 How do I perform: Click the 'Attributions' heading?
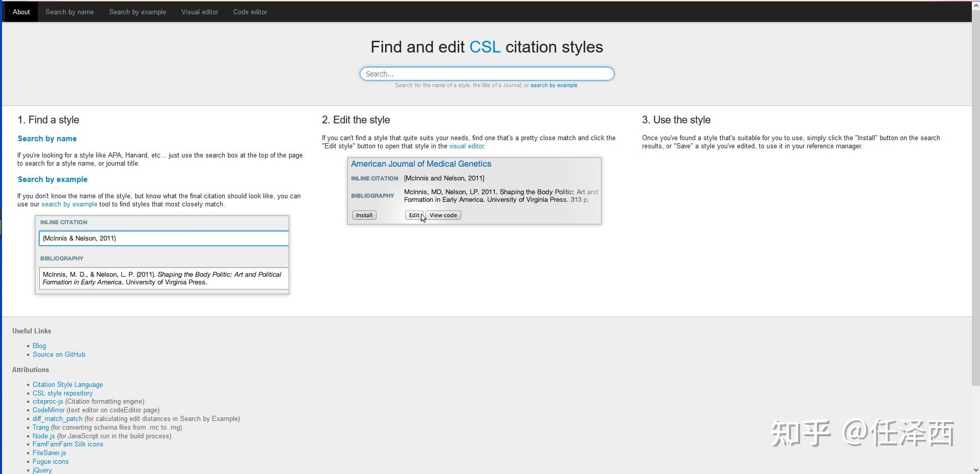[x=31, y=370]
